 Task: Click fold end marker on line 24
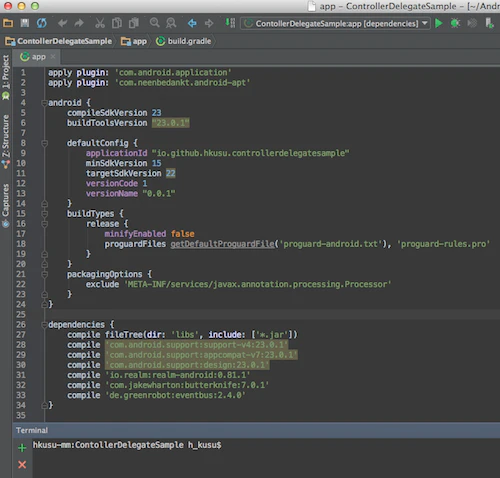point(44,304)
